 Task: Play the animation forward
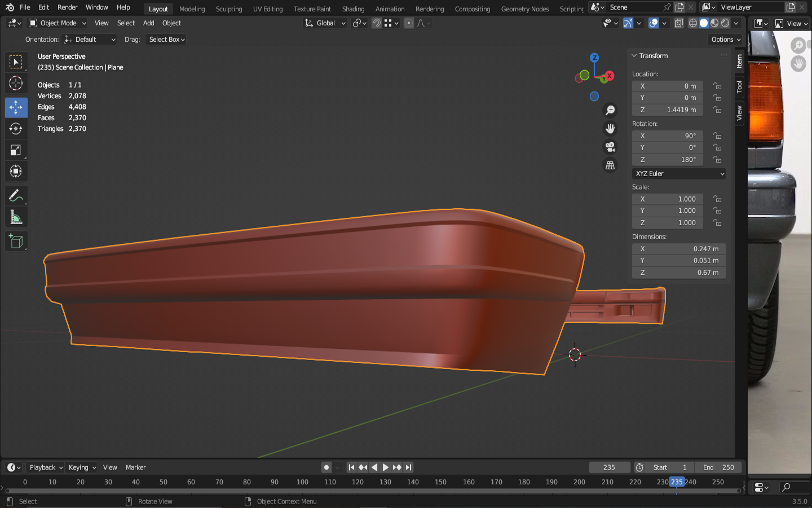click(x=386, y=467)
